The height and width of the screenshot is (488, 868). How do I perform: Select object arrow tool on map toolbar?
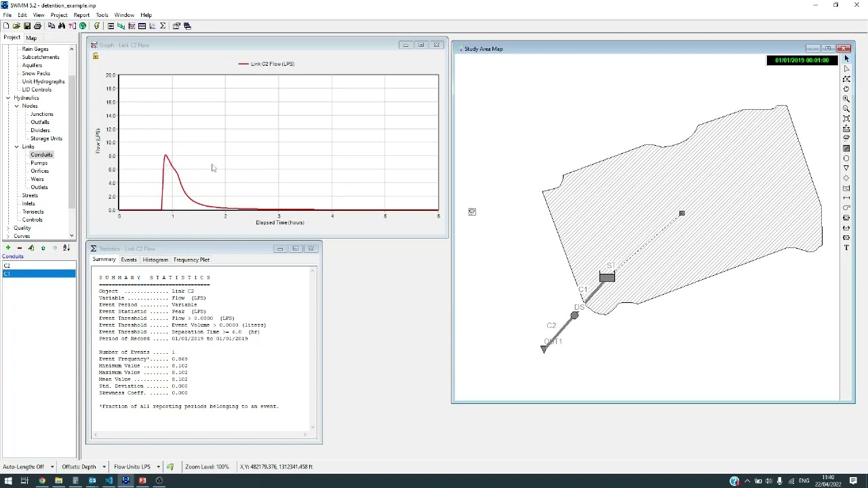(x=846, y=59)
